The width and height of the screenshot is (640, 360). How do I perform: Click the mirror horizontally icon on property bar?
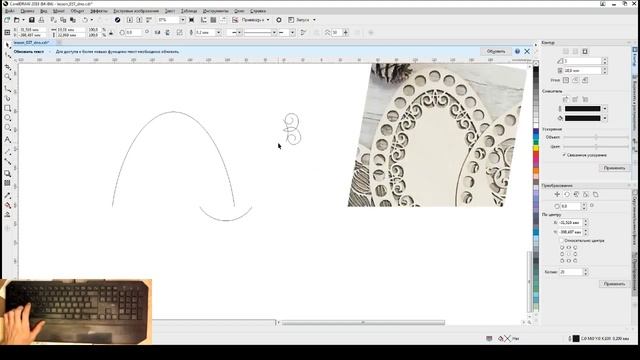[158, 32]
